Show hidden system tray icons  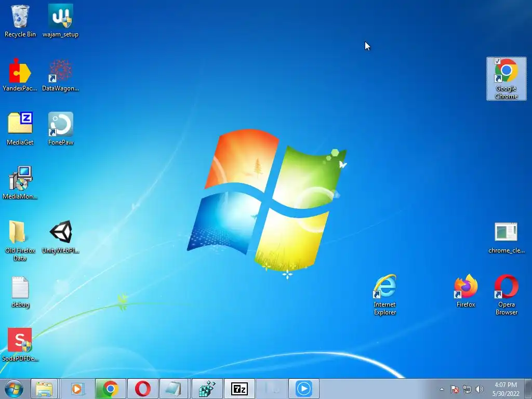(442, 389)
